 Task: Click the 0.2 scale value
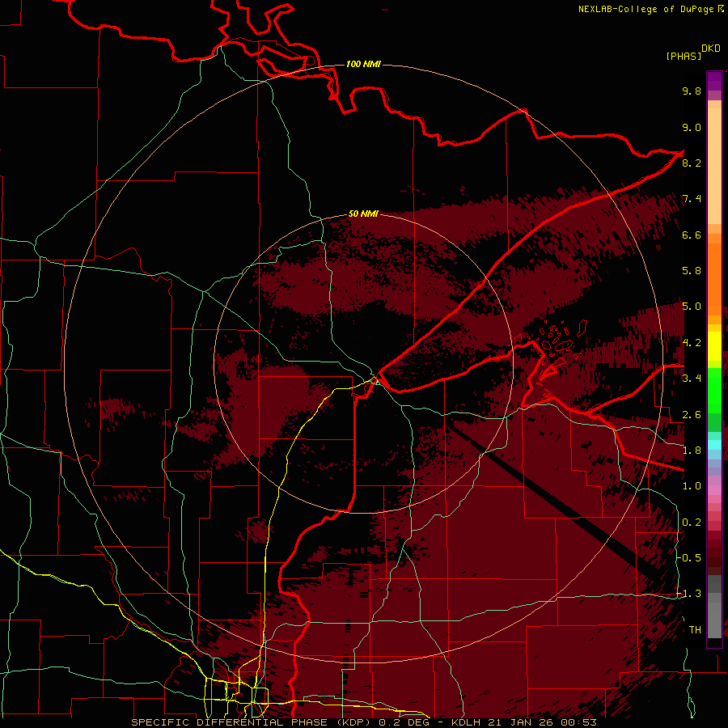(x=692, y=523)
